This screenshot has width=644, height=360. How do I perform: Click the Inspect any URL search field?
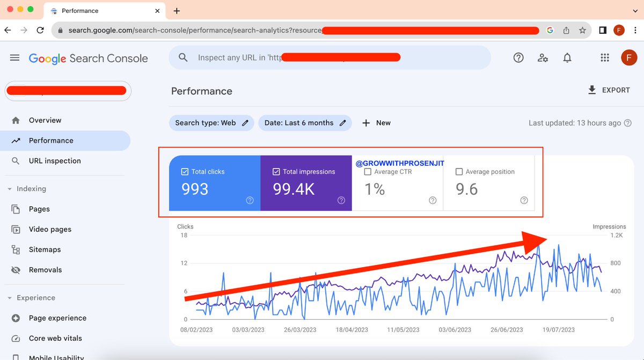coord(330,57)
